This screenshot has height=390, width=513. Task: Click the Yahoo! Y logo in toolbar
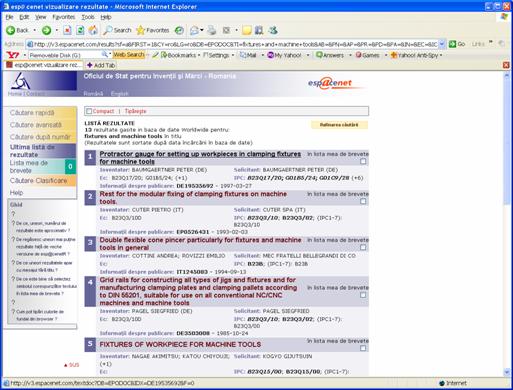coord(13,55)
